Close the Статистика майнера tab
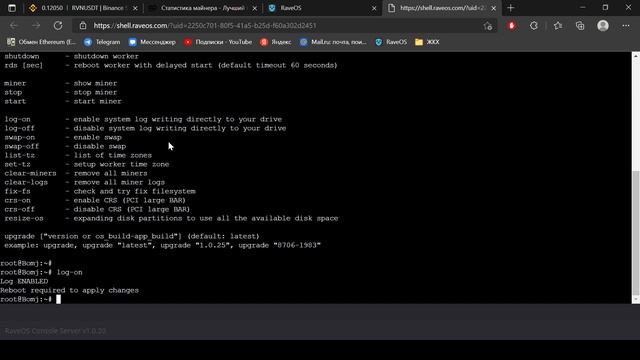This screenshot has width=640, height=360. tap(255, 8)
